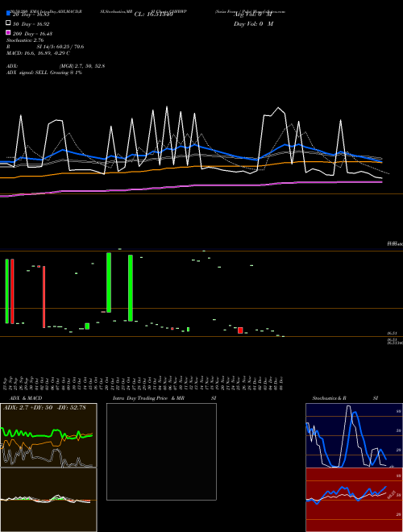Click the 'ADX: 2.7 +DY: 50 -DY: 52.78' header
The height and width of the screenshot is (532, 403).
click(x=44, y=408)
